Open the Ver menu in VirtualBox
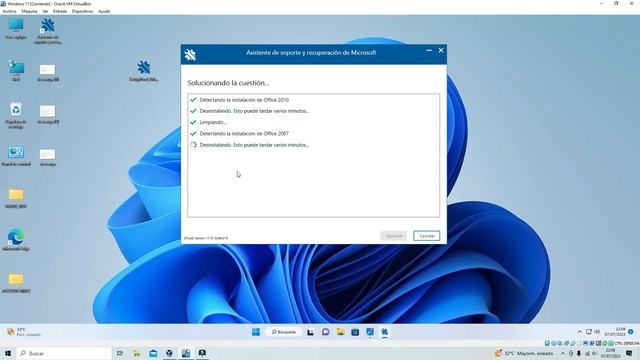Image resolution: width=640 pixels, height=360 pixels. point(45,11)
